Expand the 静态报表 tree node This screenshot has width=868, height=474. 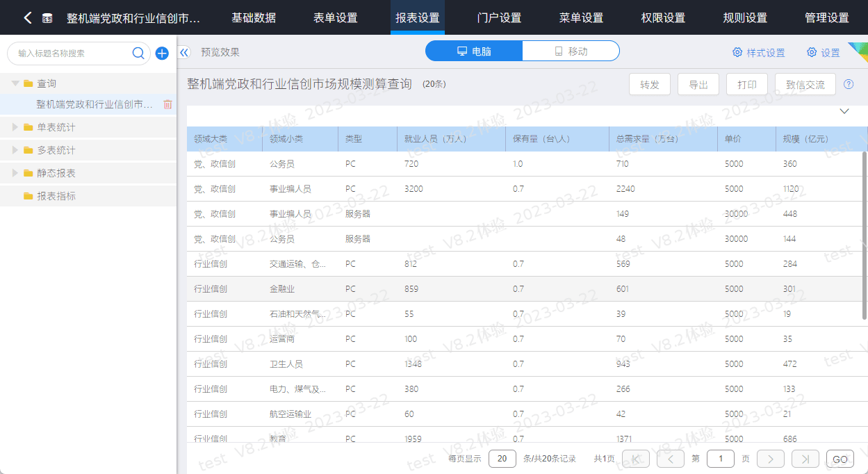coord(16,173)
